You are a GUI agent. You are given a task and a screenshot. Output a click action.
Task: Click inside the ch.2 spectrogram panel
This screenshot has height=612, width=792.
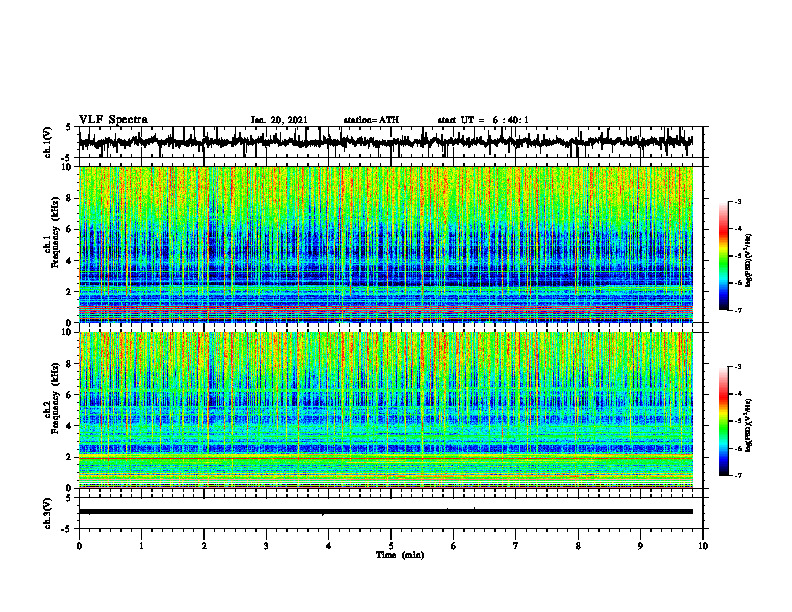point(386,410)
